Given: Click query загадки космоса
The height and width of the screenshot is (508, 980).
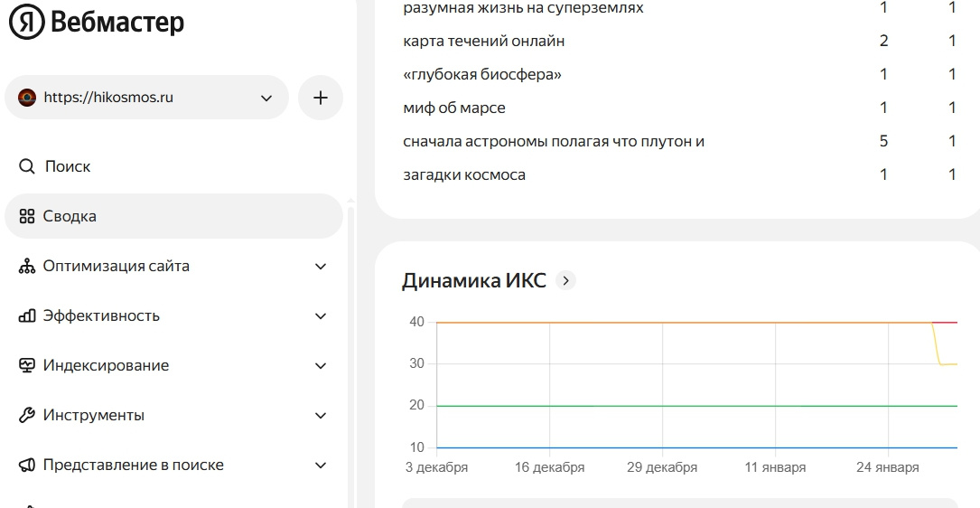Looking at the screenshot, I should click(464, 174).
